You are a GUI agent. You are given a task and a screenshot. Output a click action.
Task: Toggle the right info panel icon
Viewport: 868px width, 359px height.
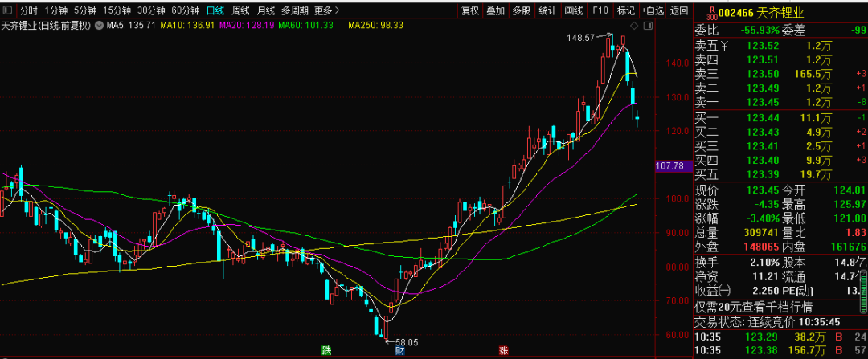click(647, 26)
